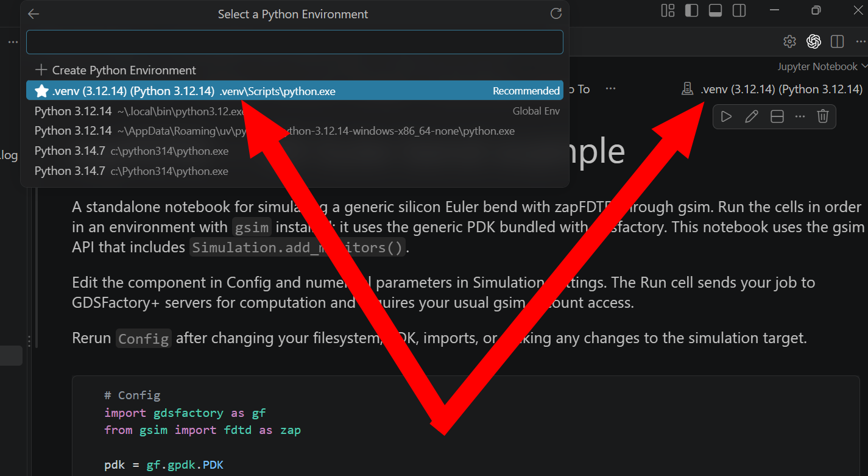Open the .venv (3.12.14) kernel picker
This screenshot has width=868, height=476.
click(772, 90)
